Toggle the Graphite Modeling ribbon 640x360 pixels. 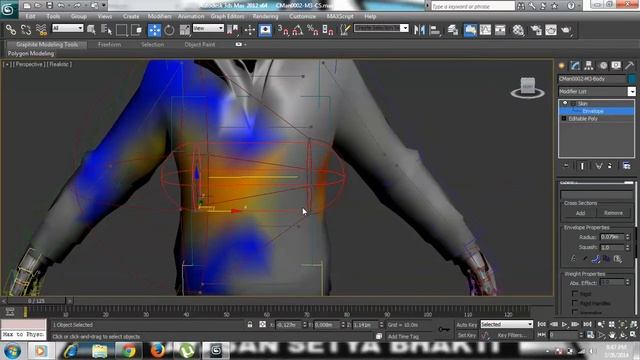coord(470,30)
